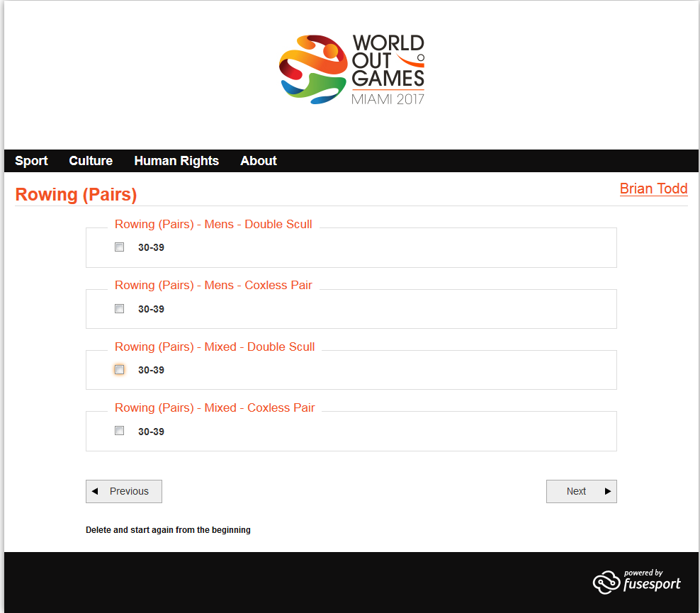Click the Mixed - Double Scull group title
700x613 pixels.
coord(215,347)
